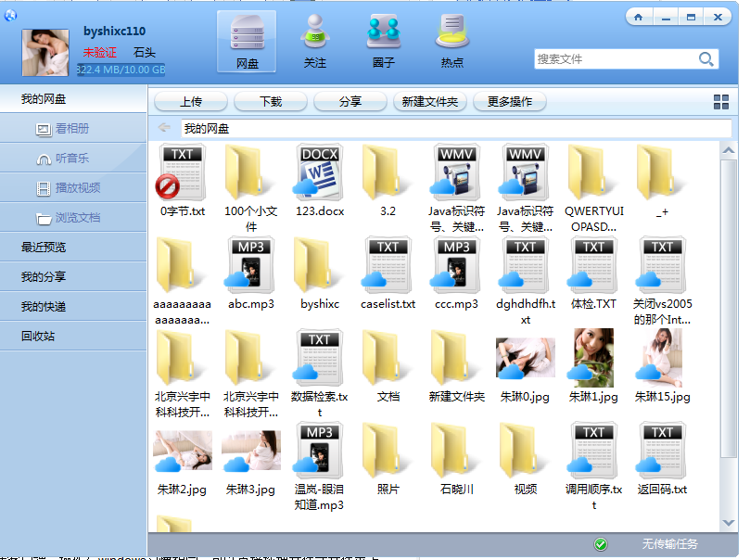Image resolution: width=750 pixels, height=560 pixels.
Task: Select 我的分享 in the sidebar
Action: click(73, 277)
